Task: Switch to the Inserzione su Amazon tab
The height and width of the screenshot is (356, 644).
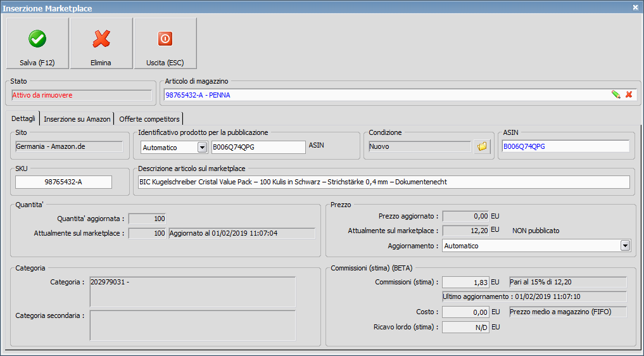Action: pyautogui.click(x=77, y=119)
